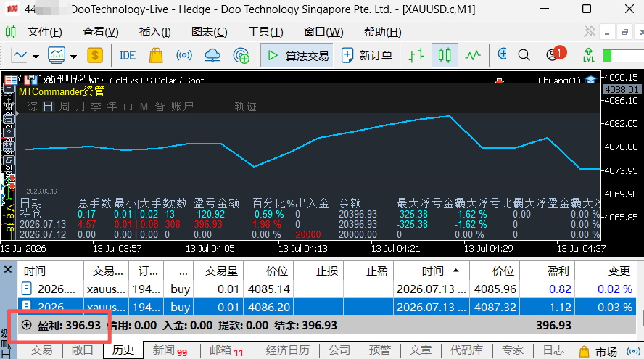Viewport: 644px width, 359px height.
Task: Expand the indicators dropdown arrow
Action: click(73, 57)
